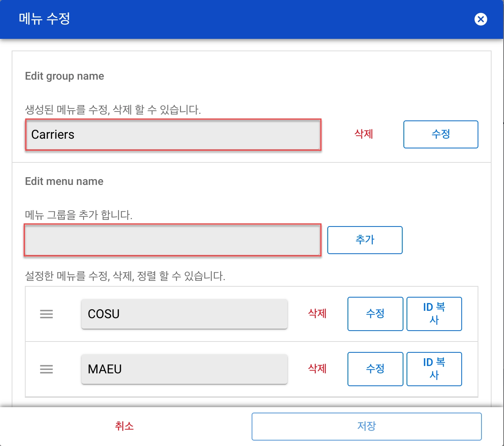Click the MAEU menu name field
Screen dimensions: 504x446
tap(184, 369)
